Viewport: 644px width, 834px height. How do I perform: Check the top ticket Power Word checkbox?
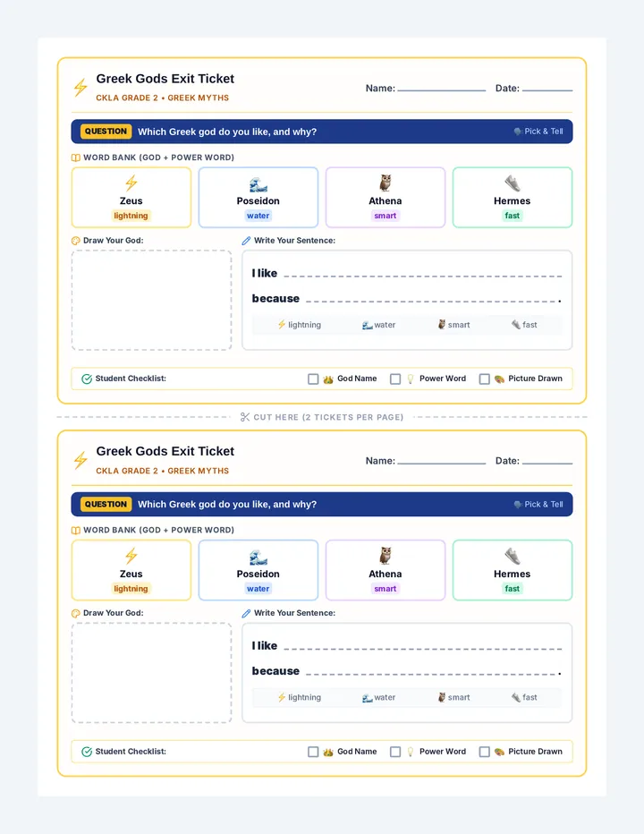[x=395, y=379]
